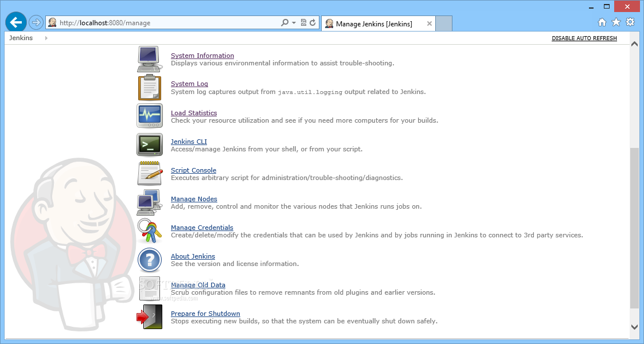Refresh the page with the reload icon
The height and width of the screenshot is (344, 644).
click(x=313, y=22)
